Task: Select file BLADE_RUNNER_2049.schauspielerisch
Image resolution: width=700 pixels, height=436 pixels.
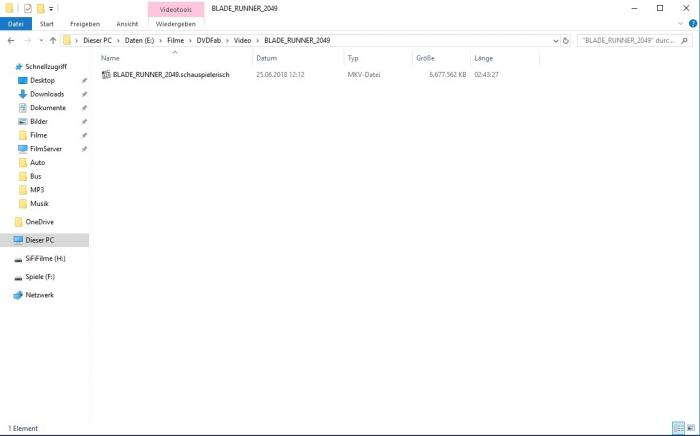Action: click(171, 75)
